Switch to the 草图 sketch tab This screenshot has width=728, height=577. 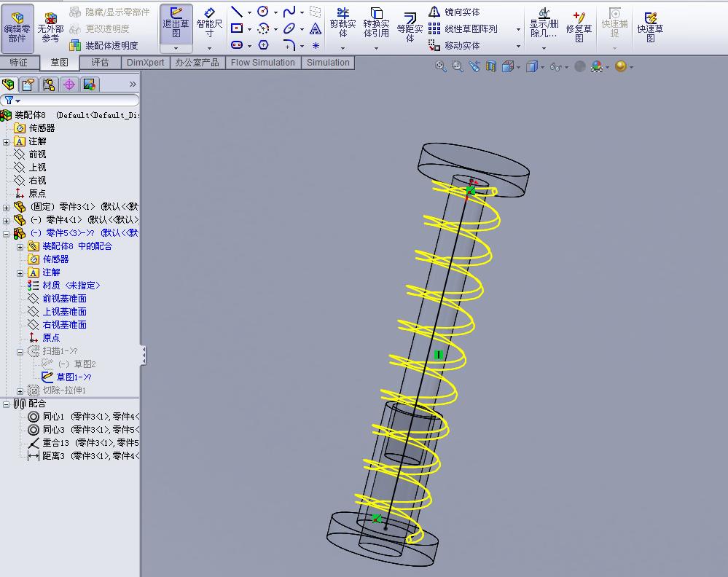point(60,62)
